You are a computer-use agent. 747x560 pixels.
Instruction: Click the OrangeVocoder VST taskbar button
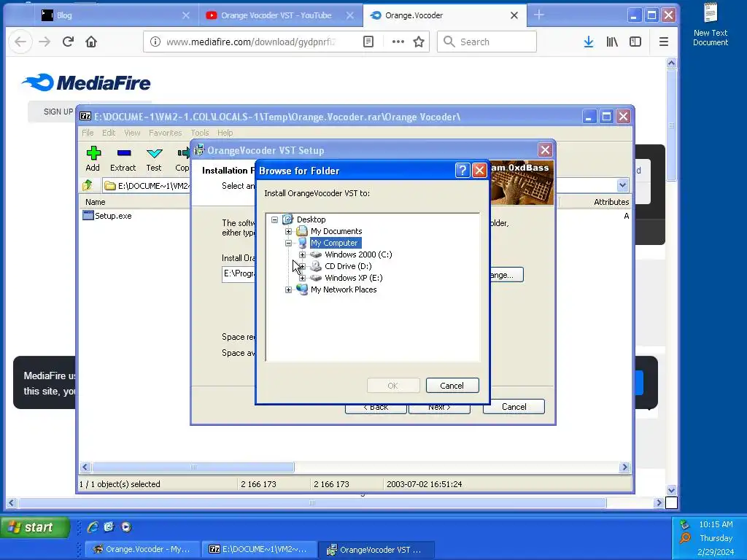click(376, 550)
